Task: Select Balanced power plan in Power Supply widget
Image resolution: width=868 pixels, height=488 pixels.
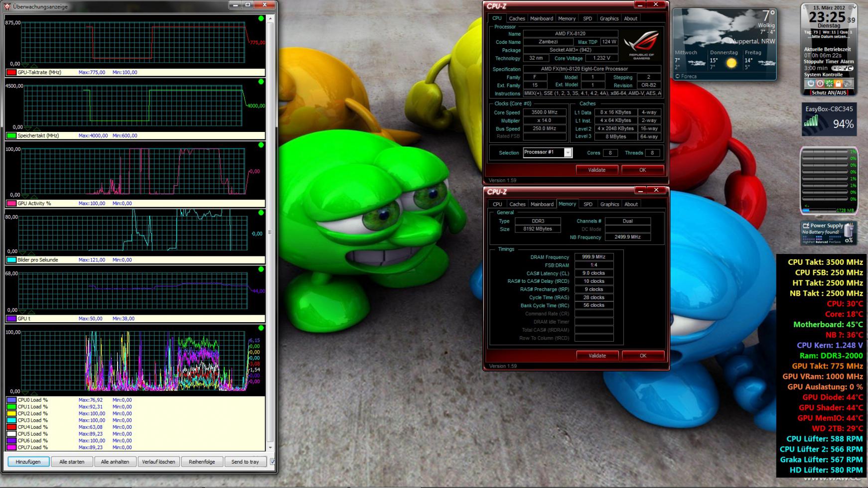Action: tap(822, 242)
